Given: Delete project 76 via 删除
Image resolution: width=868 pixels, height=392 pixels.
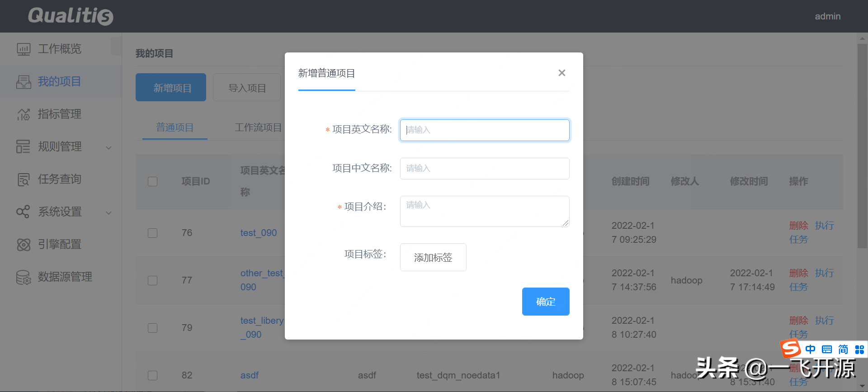Looking at the screenshot, I should point(799,226).
